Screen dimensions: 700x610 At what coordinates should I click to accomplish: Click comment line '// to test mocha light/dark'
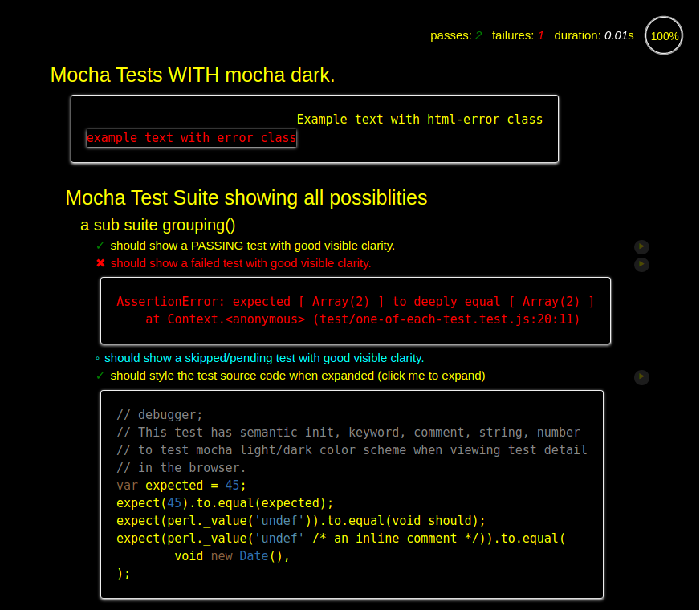click(x=352, y=450)
